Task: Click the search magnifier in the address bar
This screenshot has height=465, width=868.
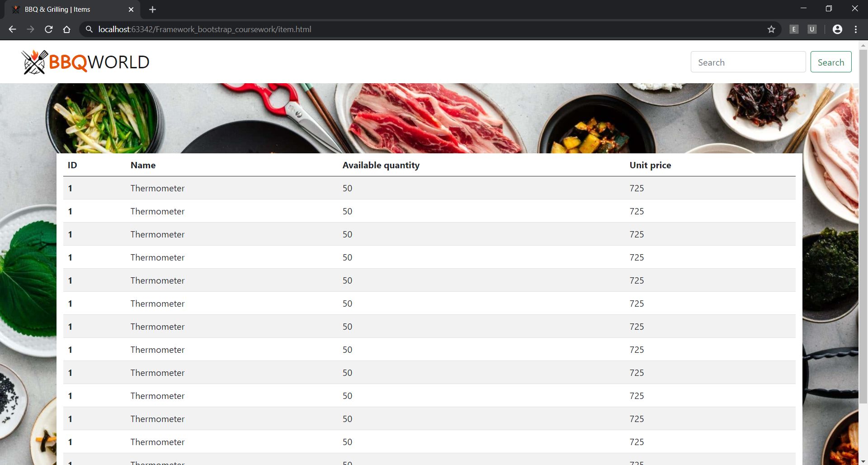Action: click(x=89, y=29)
